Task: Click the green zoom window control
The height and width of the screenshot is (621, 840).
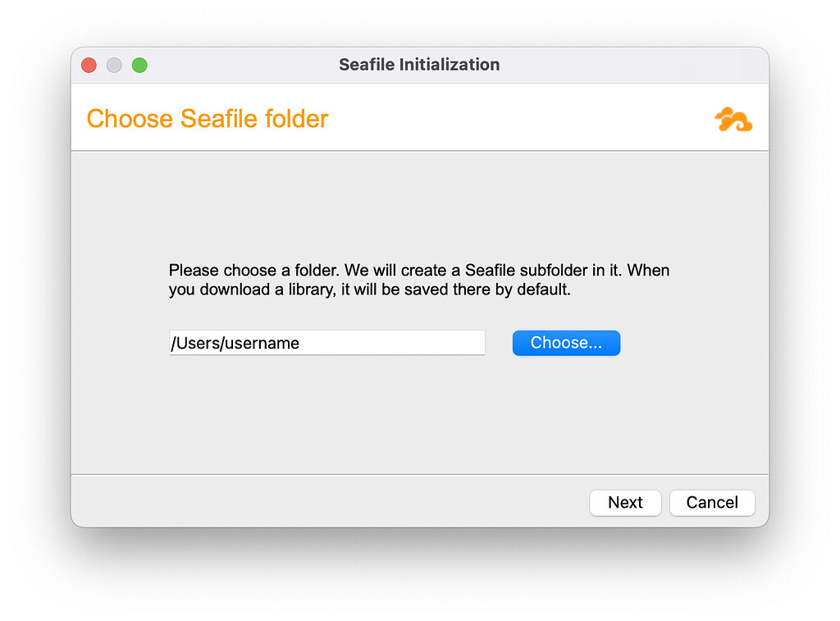Action: click(x=139, y=65)
